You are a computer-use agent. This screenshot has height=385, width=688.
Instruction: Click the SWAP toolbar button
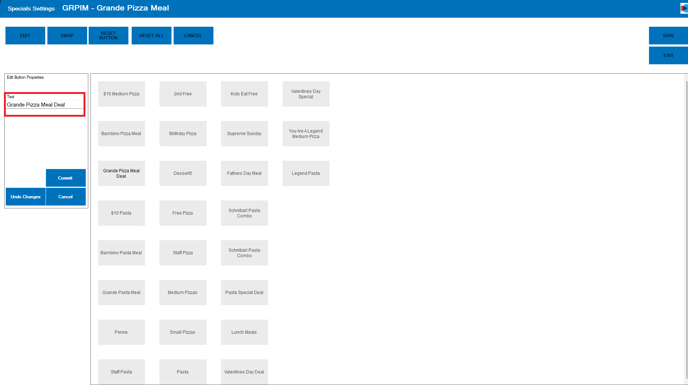pyautogui.click(x=67, y=36)
